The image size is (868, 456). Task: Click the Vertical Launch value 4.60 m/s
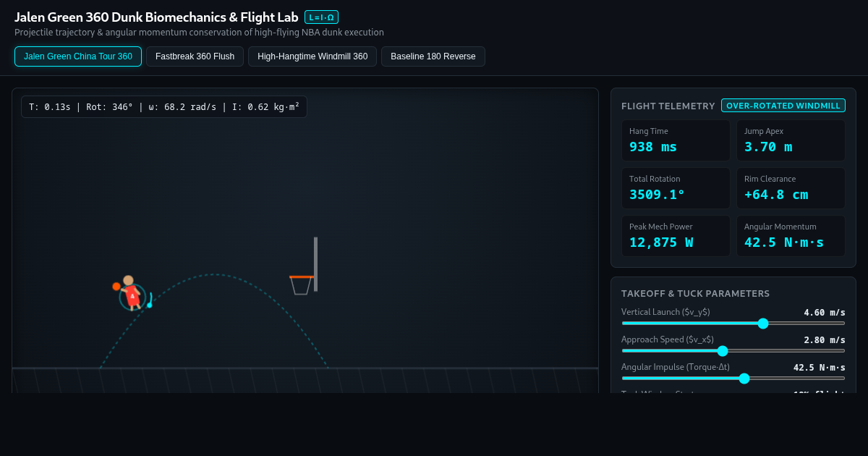pyautogui.click(x=825, y=313)
